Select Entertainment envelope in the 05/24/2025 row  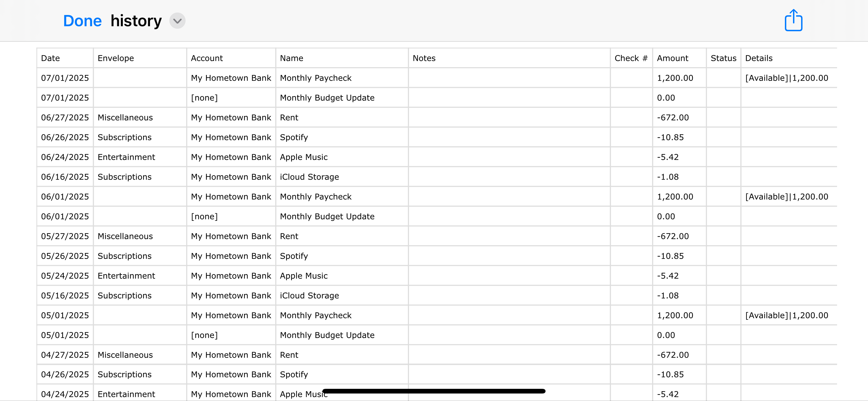coord(126,276)
